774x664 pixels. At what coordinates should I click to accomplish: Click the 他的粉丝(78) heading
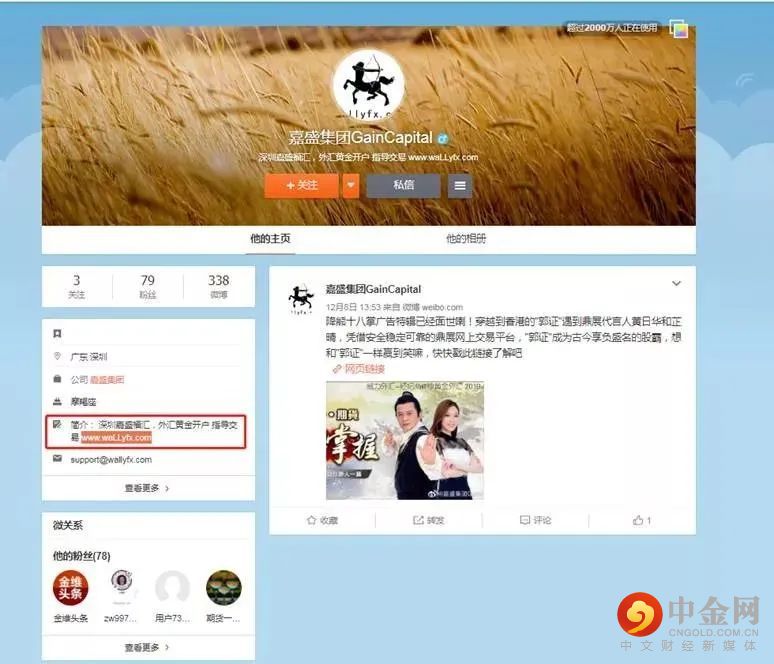tap(81, 556)
